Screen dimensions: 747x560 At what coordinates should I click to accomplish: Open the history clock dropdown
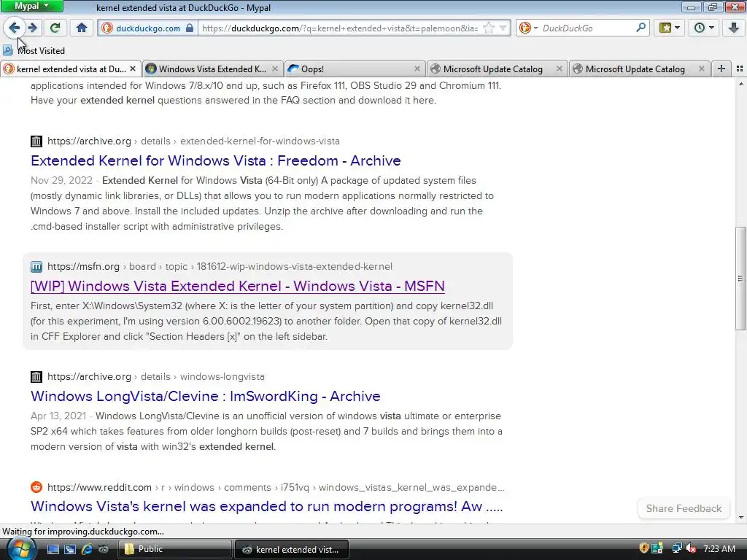pyautogui.click(x=704, y=28)
